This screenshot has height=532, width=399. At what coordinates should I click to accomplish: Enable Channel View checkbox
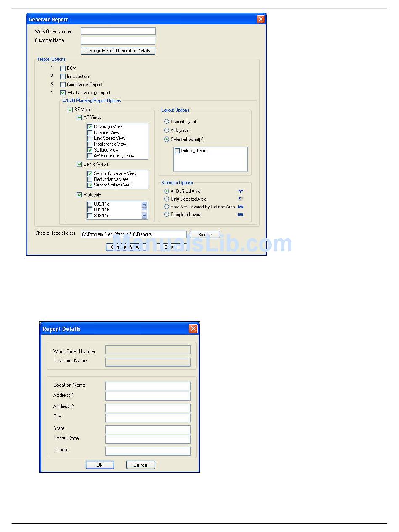(90, 132)
